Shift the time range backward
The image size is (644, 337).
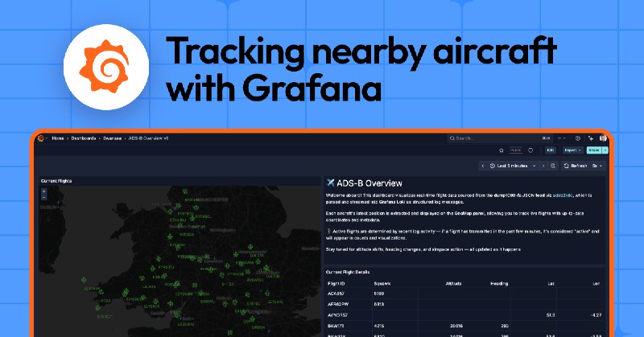click(x=482, y=166)
